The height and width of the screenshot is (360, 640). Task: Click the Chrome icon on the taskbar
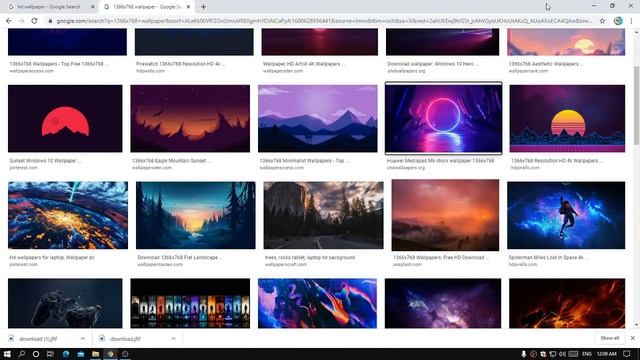pyautogui.click(x=110, y=354)
